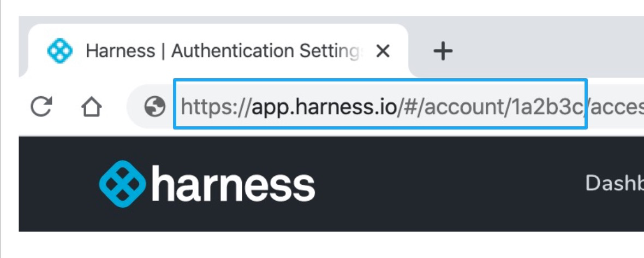Click the blue Harness diamond logo icon
This screenshot has height=258, width=644.
pos(122,184)
